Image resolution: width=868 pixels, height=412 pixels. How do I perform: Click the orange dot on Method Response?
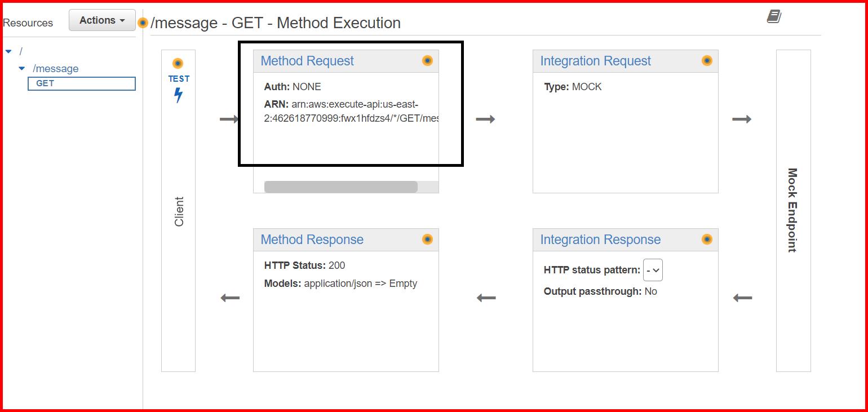click(427, 240)
